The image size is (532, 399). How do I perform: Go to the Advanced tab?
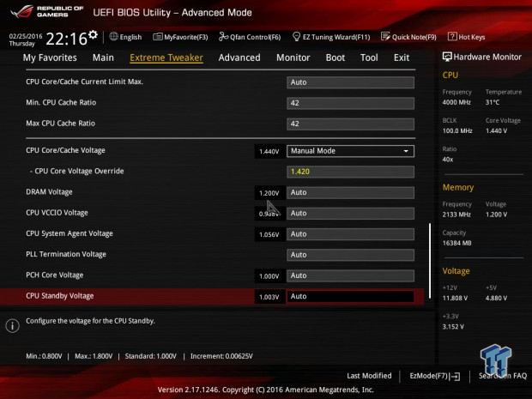coord(239,57)
